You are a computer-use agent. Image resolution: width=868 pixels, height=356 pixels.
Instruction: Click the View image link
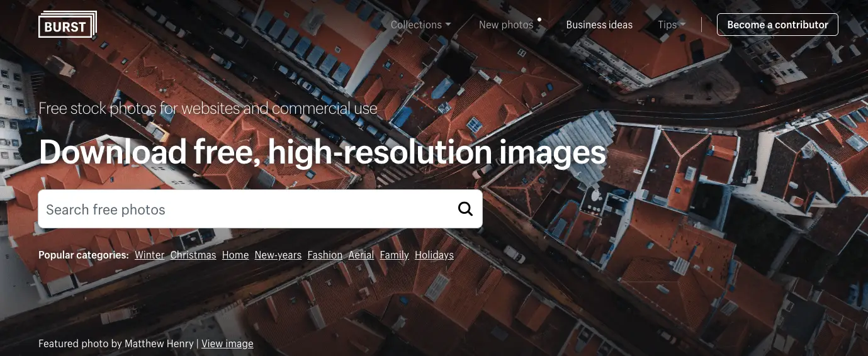(x=227, y=343)
